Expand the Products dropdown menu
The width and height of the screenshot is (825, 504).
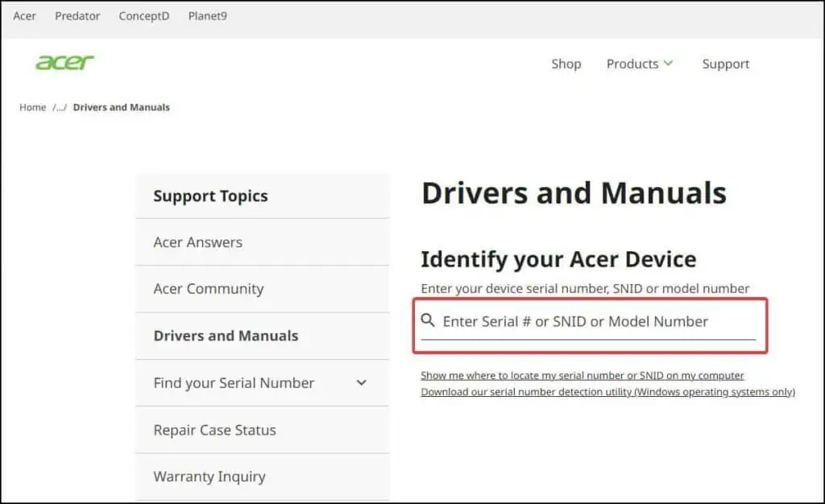[640, 64]
